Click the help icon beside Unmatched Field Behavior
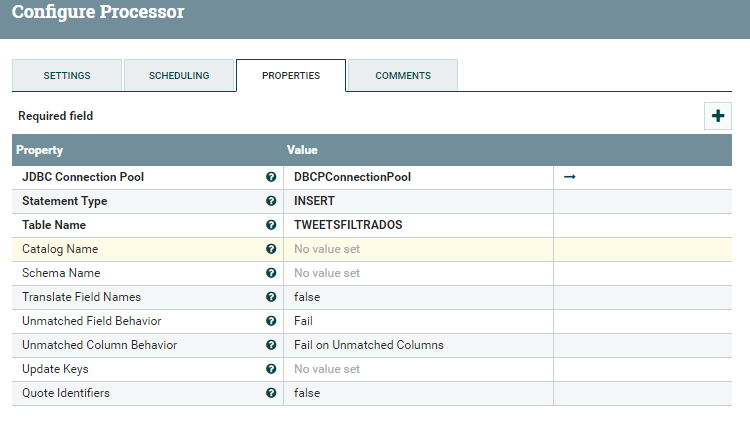 click(271, 321)
